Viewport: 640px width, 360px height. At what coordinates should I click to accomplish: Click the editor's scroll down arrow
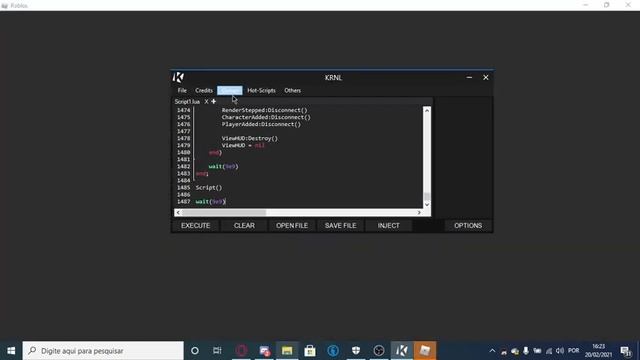tap(427, 204)
